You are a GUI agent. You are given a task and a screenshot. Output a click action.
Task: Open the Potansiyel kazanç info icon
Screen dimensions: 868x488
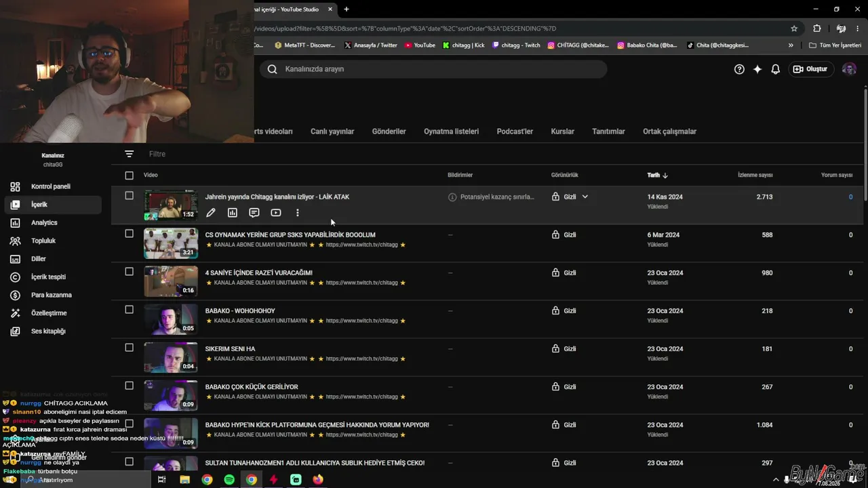(452, 197)
